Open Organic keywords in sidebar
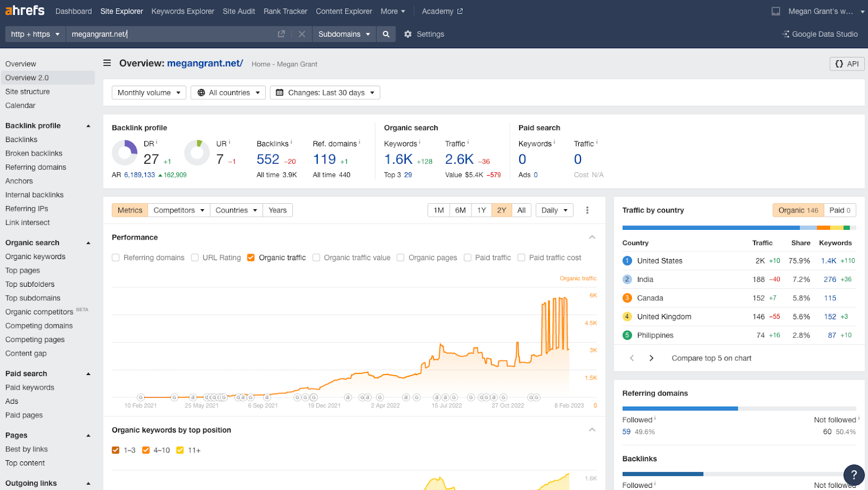Image resolution: width=868 pixels, height=490 pixels. click(35, 257)
